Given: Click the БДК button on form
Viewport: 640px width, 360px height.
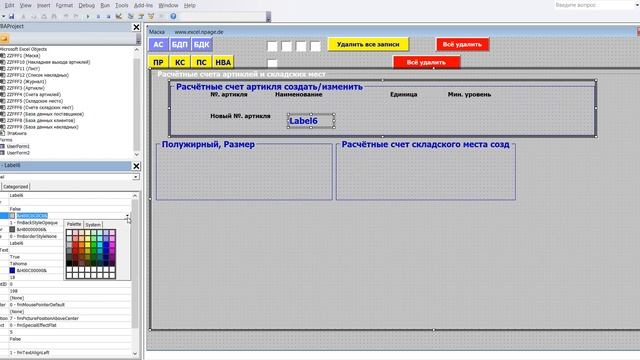Looking at the screenshot, I should click(x=201, y=44).
